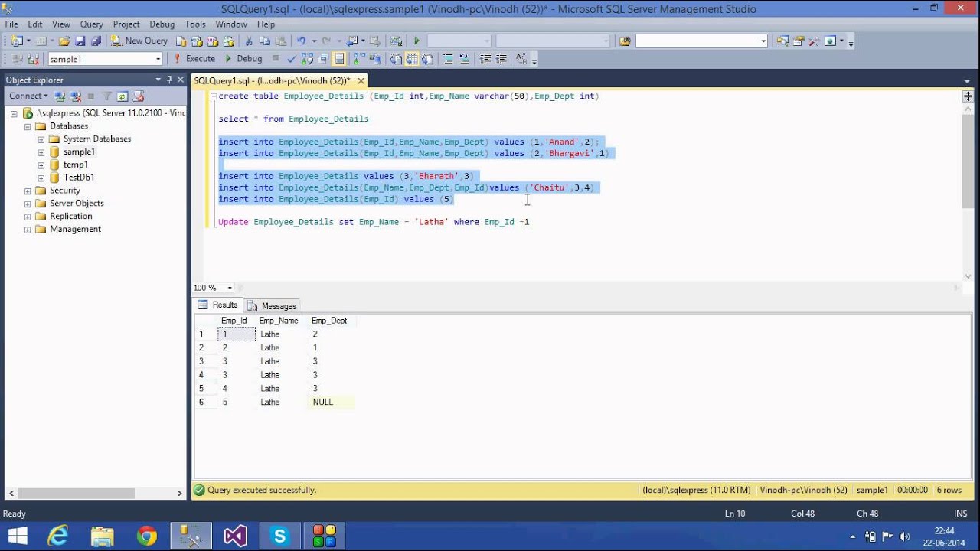Open the File menu

coord(11,24)
